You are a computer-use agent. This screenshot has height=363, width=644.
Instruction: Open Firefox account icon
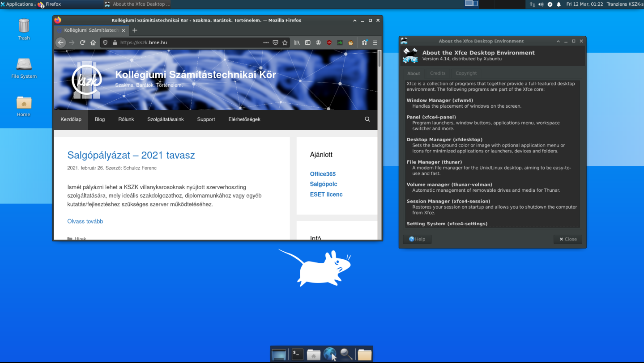click(319, 42)
